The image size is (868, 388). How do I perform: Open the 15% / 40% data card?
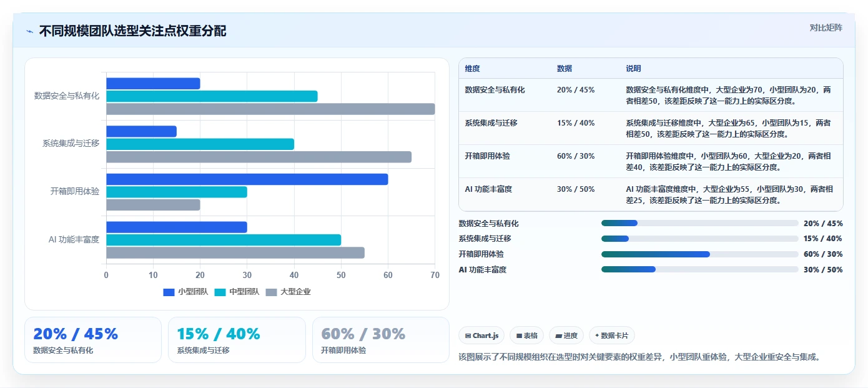tap(237, 340)
